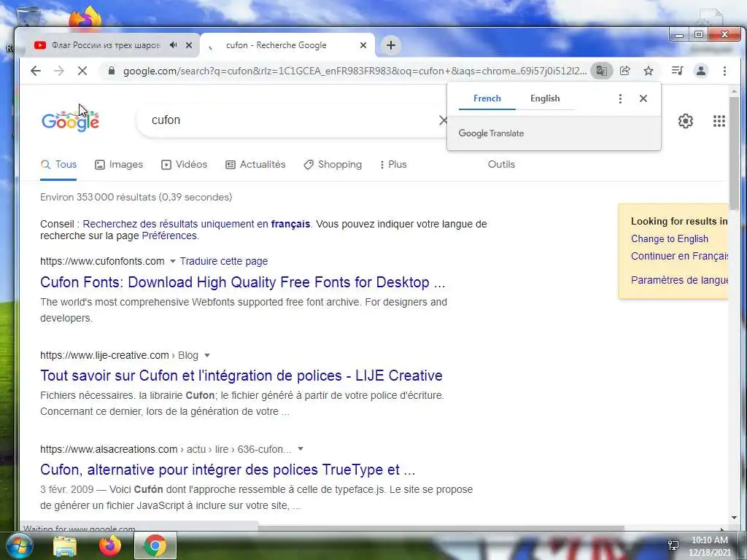Open Paramètres de langue link
The image size is (747, 560).
coord(679,280)
